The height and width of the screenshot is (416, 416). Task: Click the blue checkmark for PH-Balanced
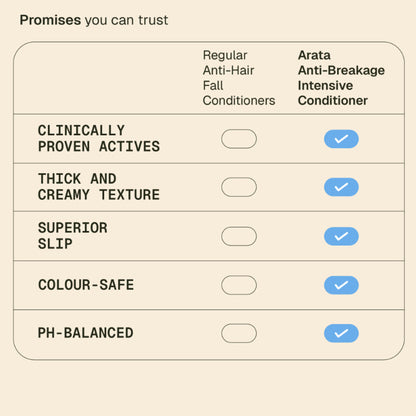341,333
